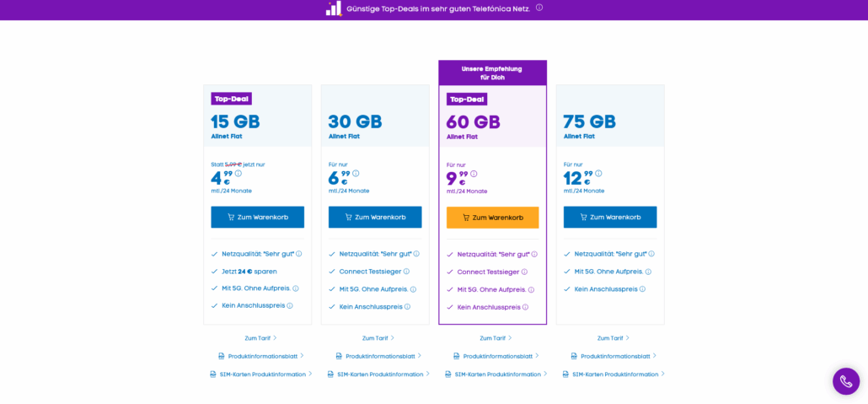Click 5G info icon in 75 GB card

[x=648, y=272]
